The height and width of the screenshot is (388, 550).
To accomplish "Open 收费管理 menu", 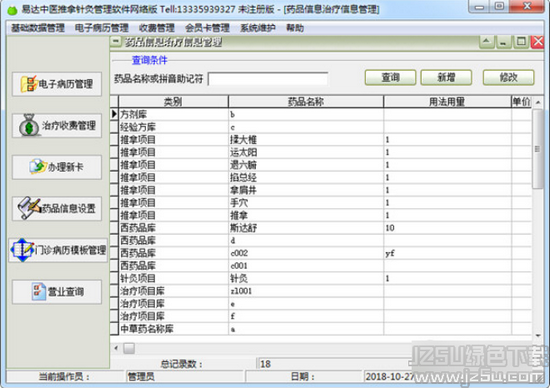I will pos(157,28).
